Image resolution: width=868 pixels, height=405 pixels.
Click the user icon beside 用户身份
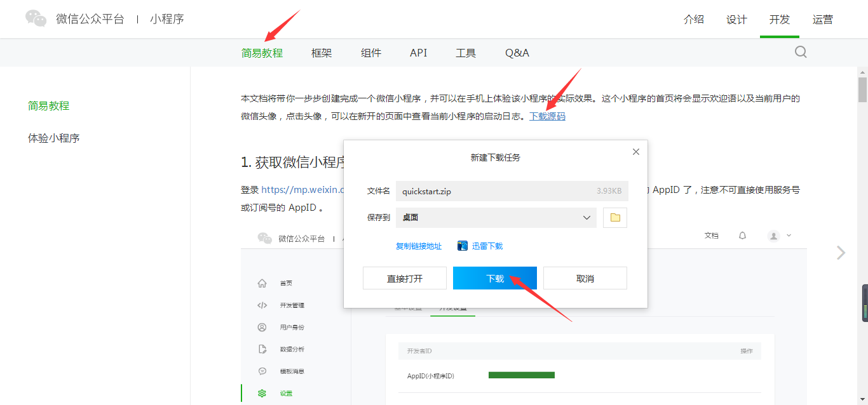click(x=262, y=327)
